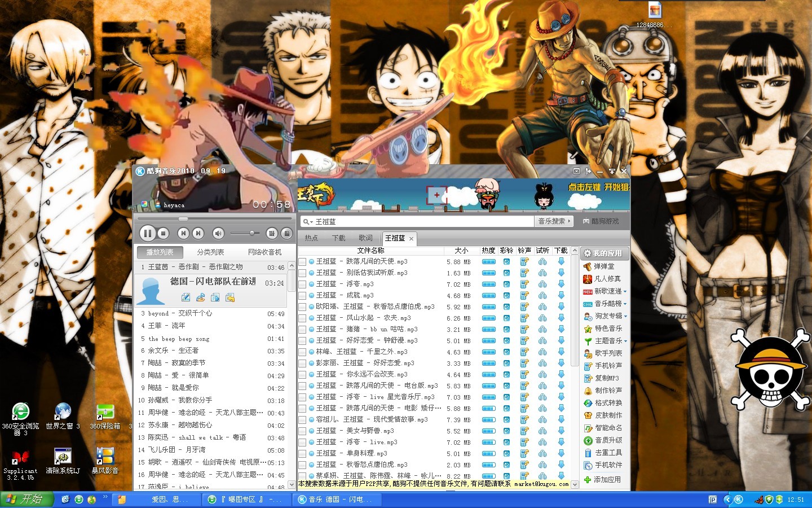Set 浮夸.mp3 as ringtone via 铃声 icon
Screen dimensions: 812x508
524,284
